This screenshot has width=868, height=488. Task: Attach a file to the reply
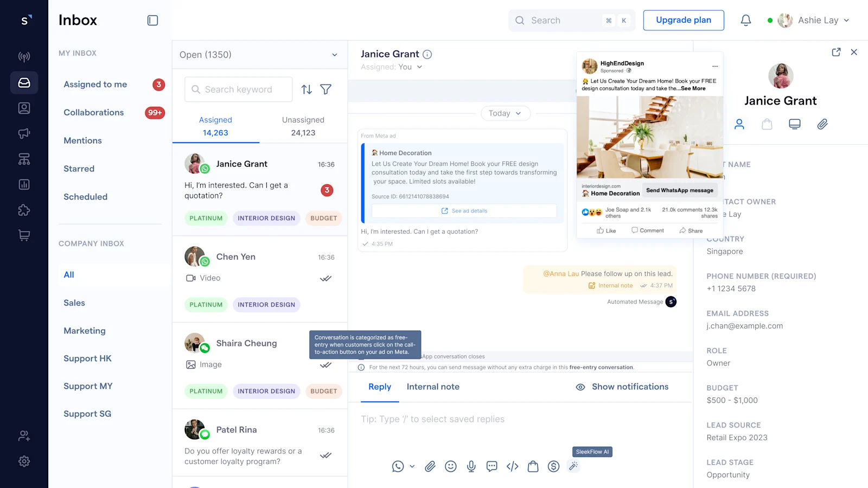[430, 466]
